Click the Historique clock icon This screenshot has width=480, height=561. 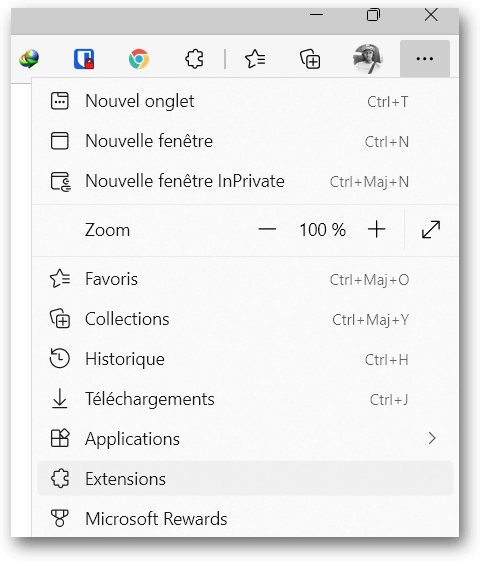(x=59, y=358)
